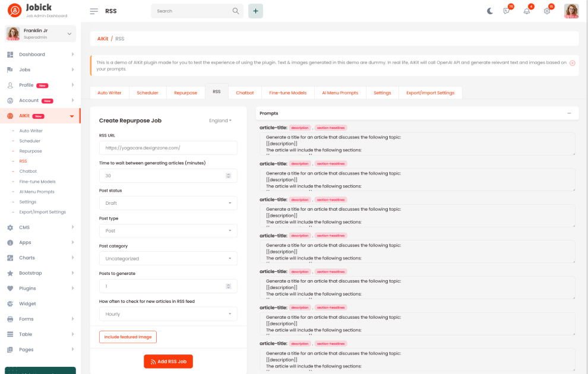Collapse the Prompts panel
This screenshot has height=374, width=588.
[x=569, y=113]
